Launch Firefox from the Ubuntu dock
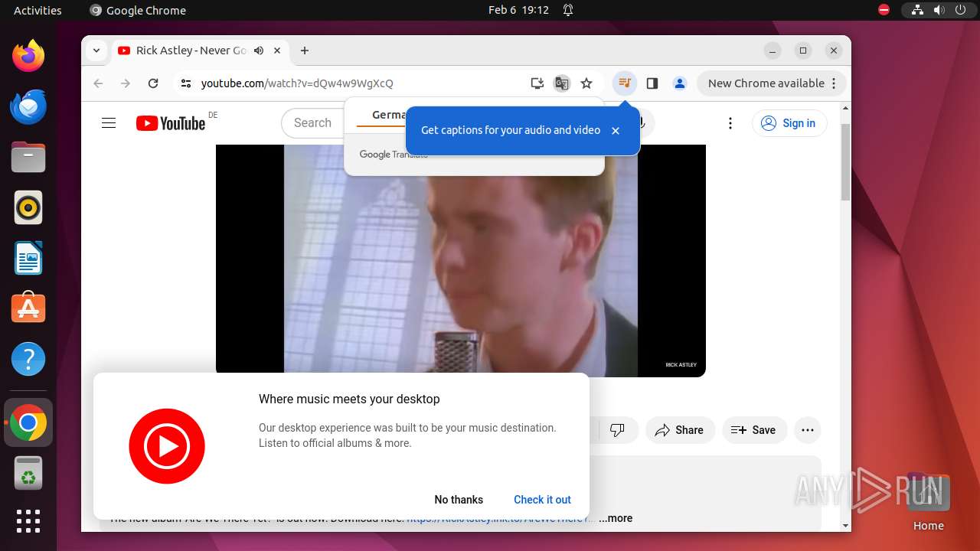The height and width of the screenshot is (551, 980). [28, 56]
